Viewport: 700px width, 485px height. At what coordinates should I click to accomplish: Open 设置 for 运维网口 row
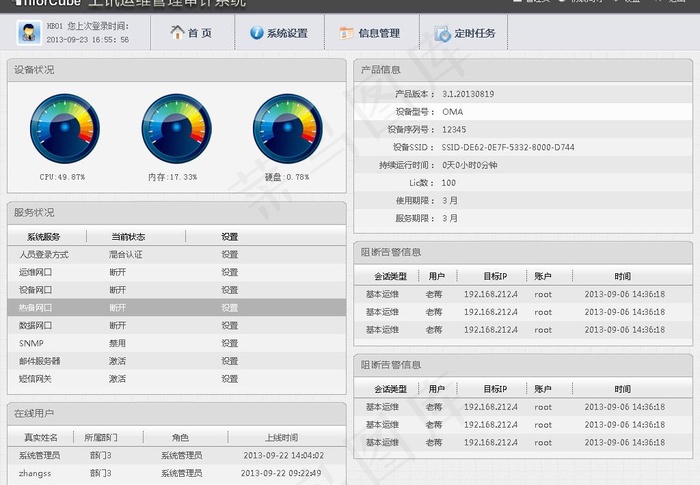(x=229, y=272)
